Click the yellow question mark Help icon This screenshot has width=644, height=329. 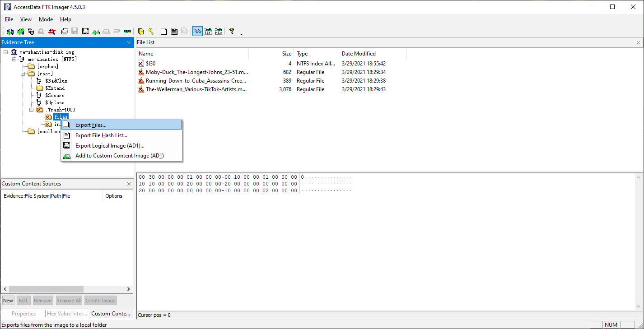point(232,31)
